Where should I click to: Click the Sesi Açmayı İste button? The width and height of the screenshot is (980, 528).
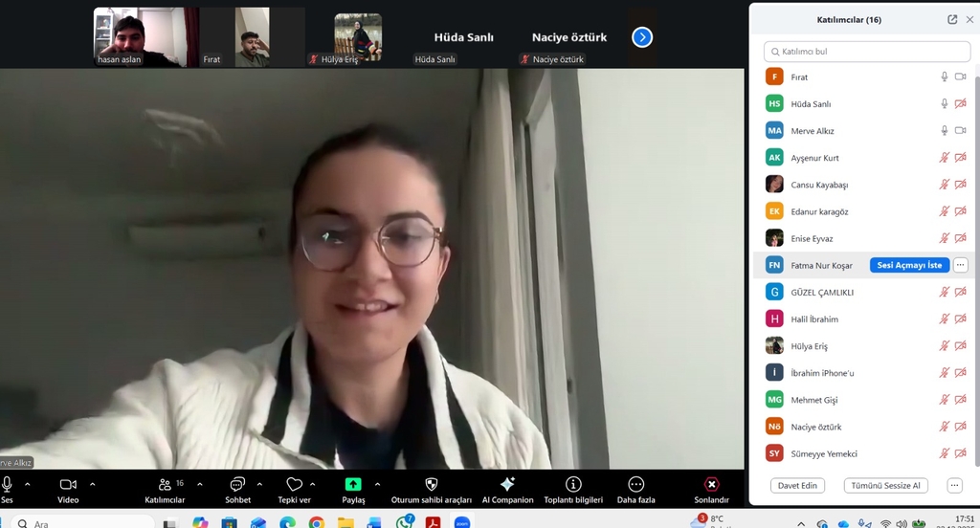[909, 265]
